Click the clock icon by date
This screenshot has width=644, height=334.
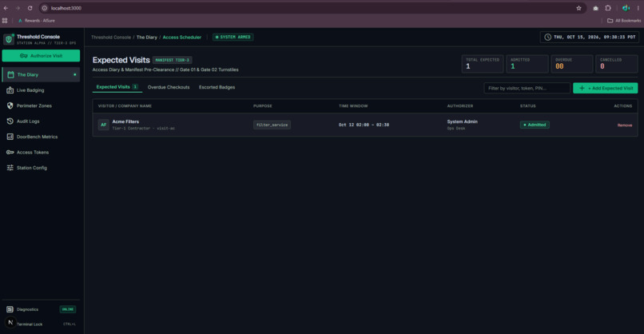(547, 37)
